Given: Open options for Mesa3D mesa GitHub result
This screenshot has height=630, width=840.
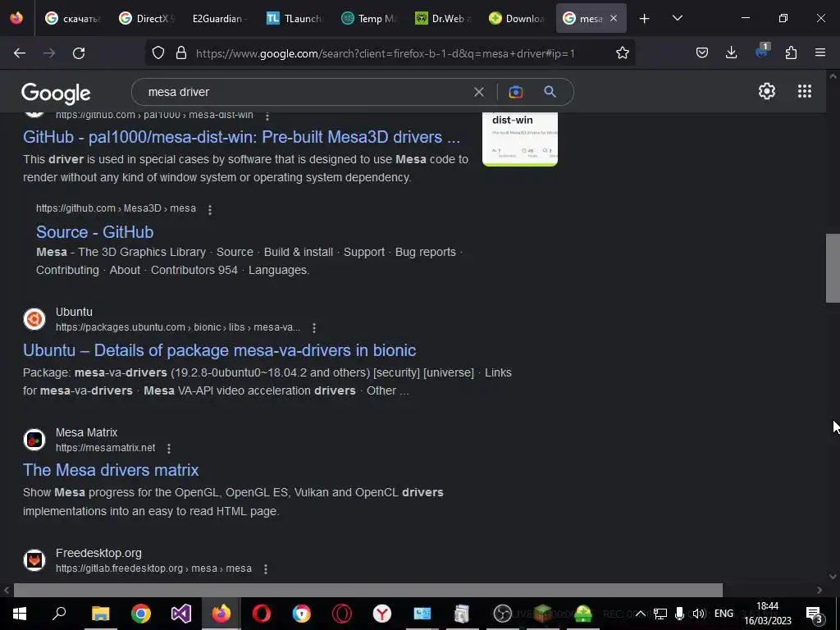Looking at the screenshot, I should tap(209, 209).
